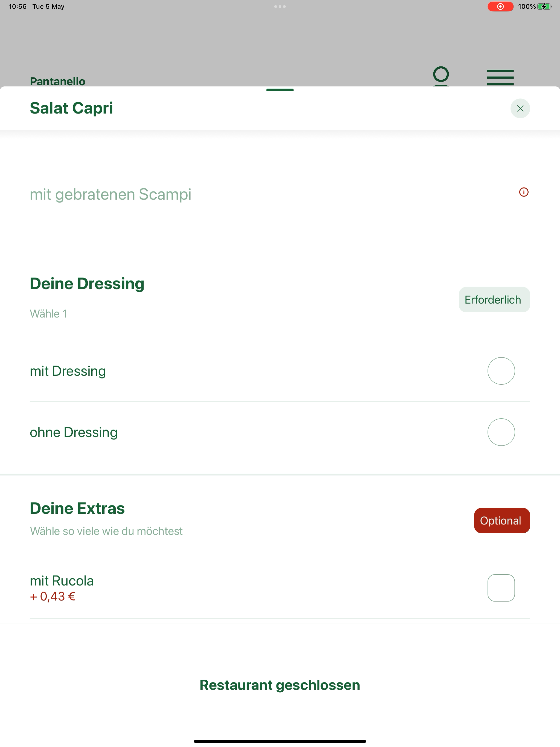Image resolution: width=560 pixels, height=747 pixels.
Task: Open allergen info icon beside Scampi description
Action: tap(524, 192)
